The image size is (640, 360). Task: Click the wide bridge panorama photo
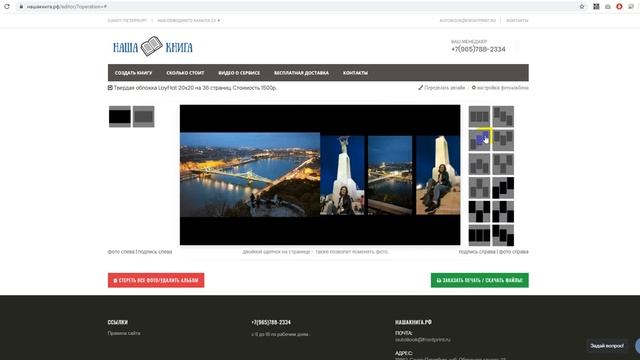point(250,174)
